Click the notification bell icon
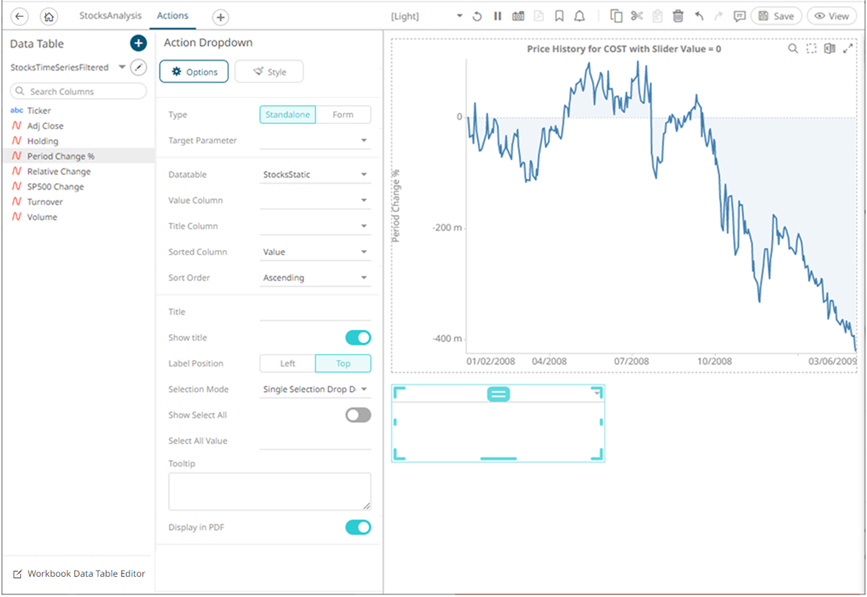The width and height of the screenshot is (867, 597). tap(579, 17)
